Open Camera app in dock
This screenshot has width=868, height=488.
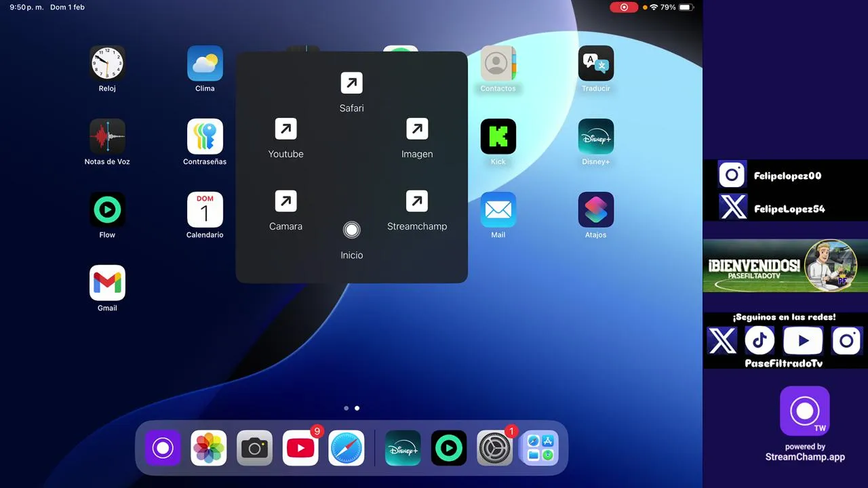click(x=255, y=448)
